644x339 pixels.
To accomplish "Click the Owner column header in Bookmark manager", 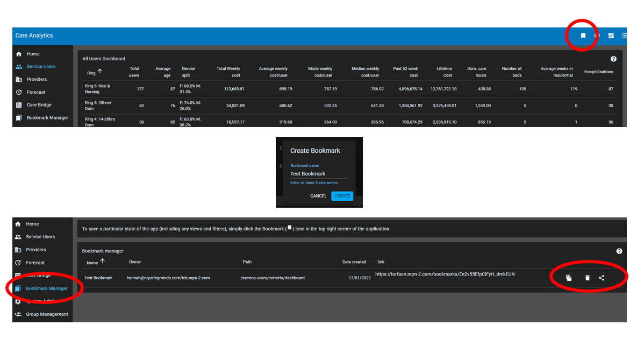I will pyautogui.click(x=135, y=262).
